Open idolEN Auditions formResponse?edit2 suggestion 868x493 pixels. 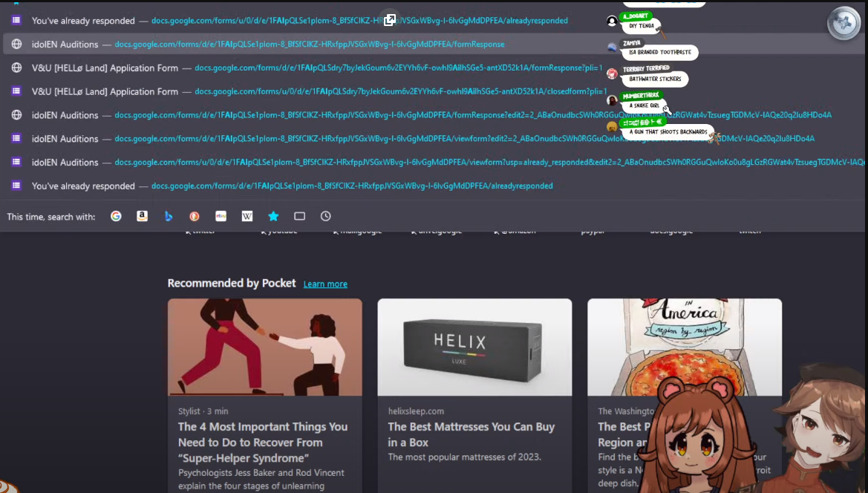(434, 115)
